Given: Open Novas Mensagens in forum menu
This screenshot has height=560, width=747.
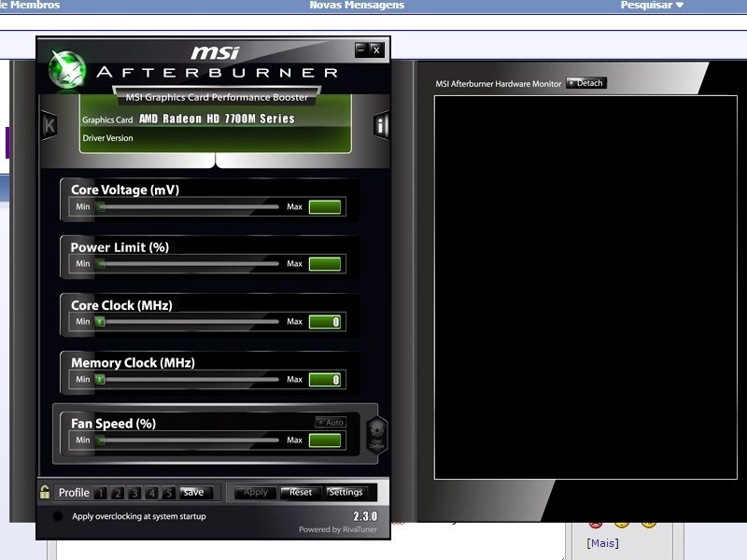Looking at the screenshot, I should [357, 5].
